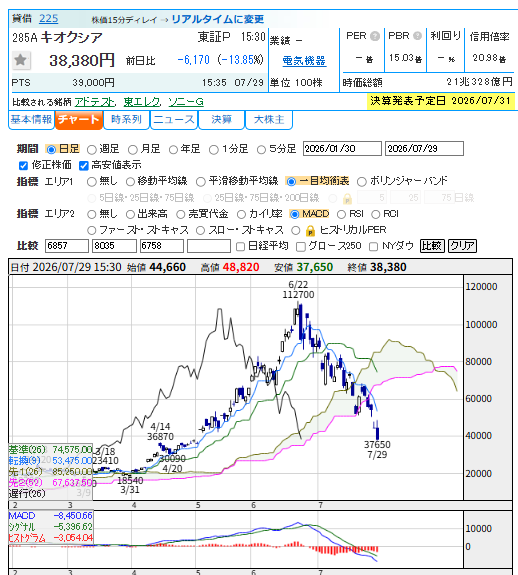Select MACD indicator radio

[294, 214]
